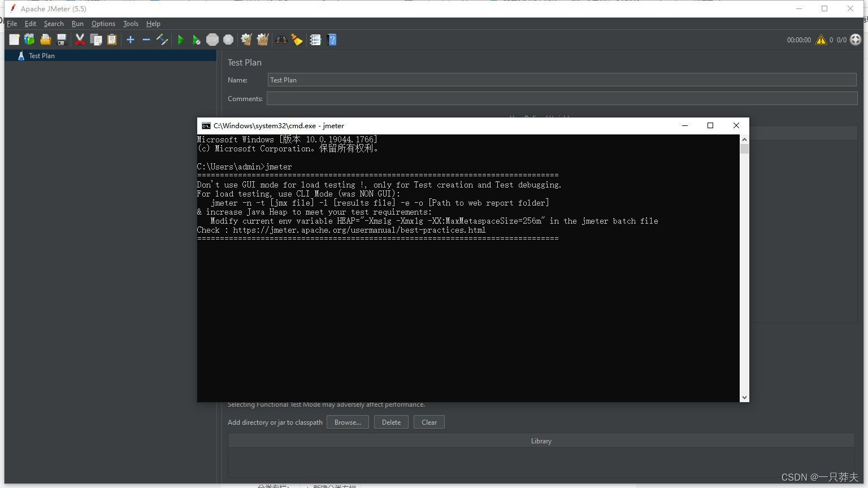Click the 0/0 thread count display

pos(841,40)
